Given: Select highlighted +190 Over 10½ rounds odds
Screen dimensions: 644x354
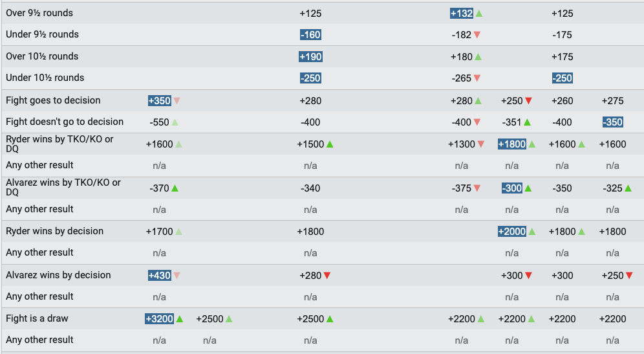Looking at the screenshot, I should (310, 57).
